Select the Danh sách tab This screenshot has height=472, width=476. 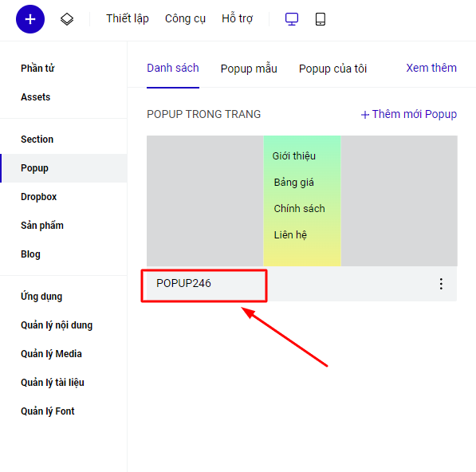[173, 68]
